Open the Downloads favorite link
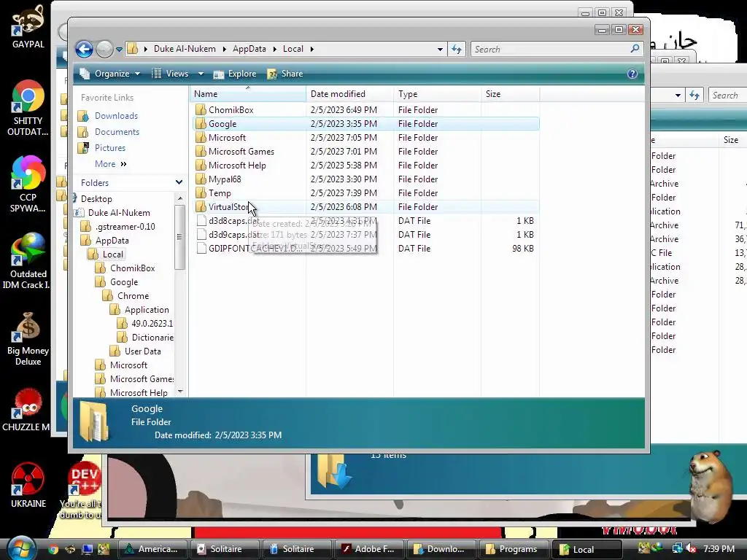The width and height of the screenshot is (747, 560). [116, 116]
